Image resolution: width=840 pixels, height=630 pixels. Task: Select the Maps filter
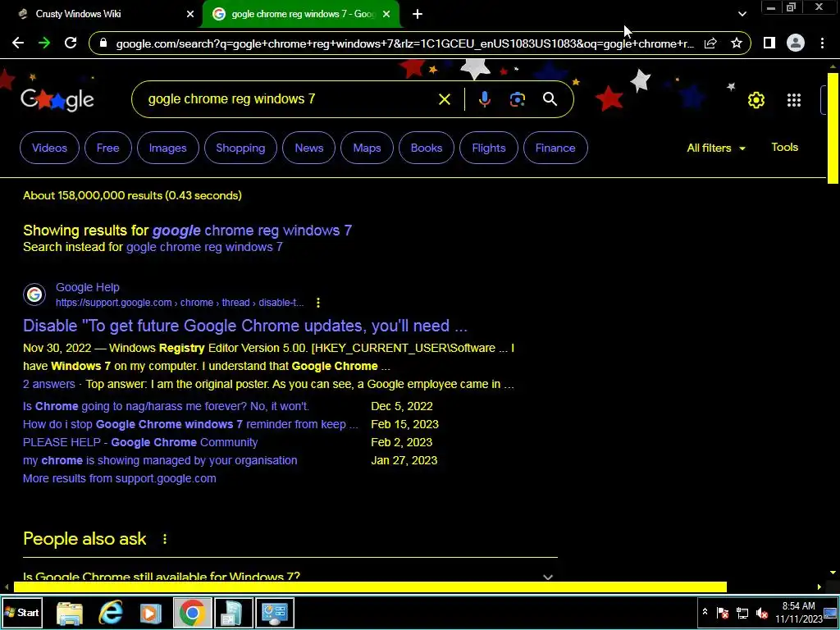tap(367, 148)
